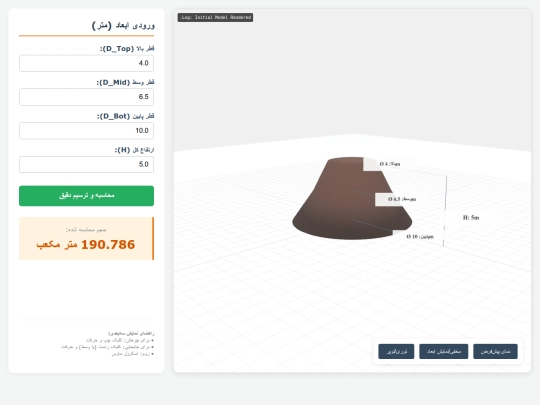Toggle hide/show dimensions (مخفی/نمایش ابعاد) button
Screen dimensions: 540x405
(x=444, y=351)
